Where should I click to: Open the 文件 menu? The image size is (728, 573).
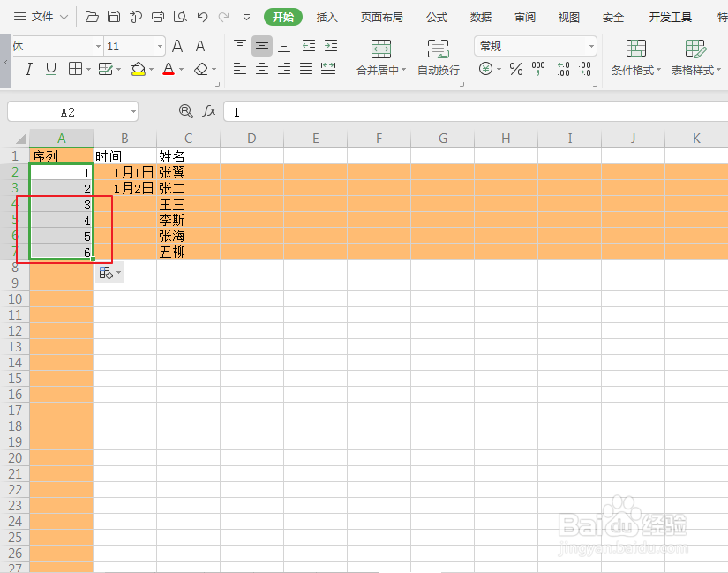click(x=41, y=17)
